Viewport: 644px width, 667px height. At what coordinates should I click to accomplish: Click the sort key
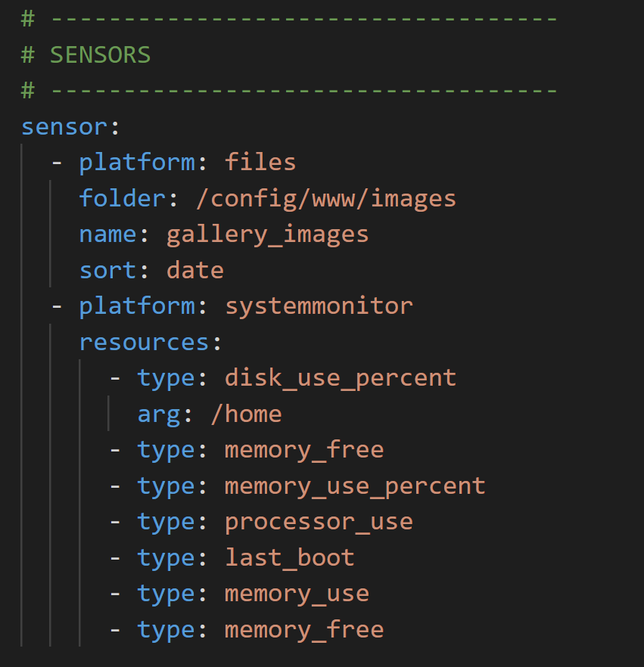tap(107, 270)
